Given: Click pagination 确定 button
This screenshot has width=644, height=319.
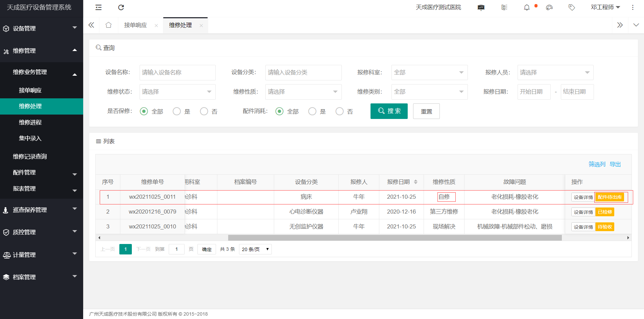Looking at the screenshot, I should coord(207,249).
